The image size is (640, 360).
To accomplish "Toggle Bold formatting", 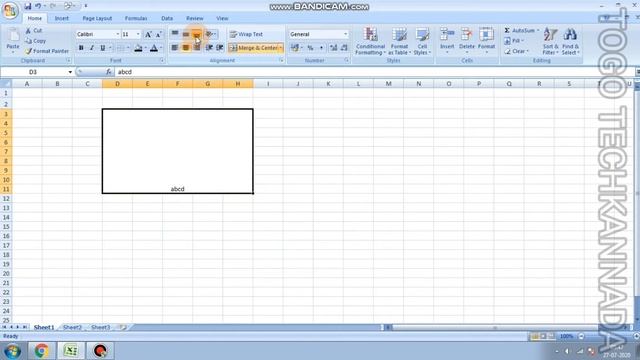I will click(81, 48).
